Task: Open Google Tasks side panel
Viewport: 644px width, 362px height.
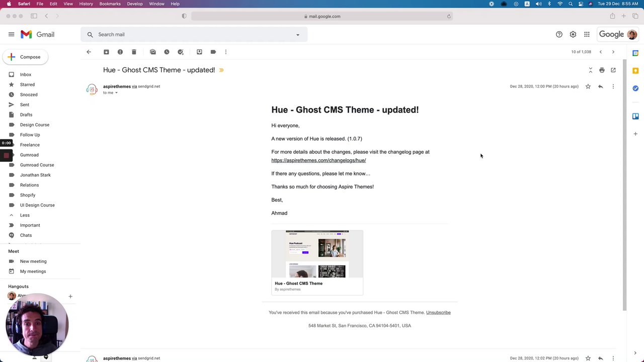Action: pyautogui.click(x=635, y=88)
